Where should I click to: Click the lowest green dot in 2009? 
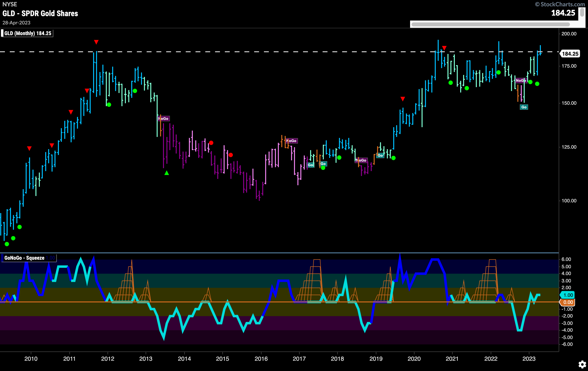click(7, 244)
